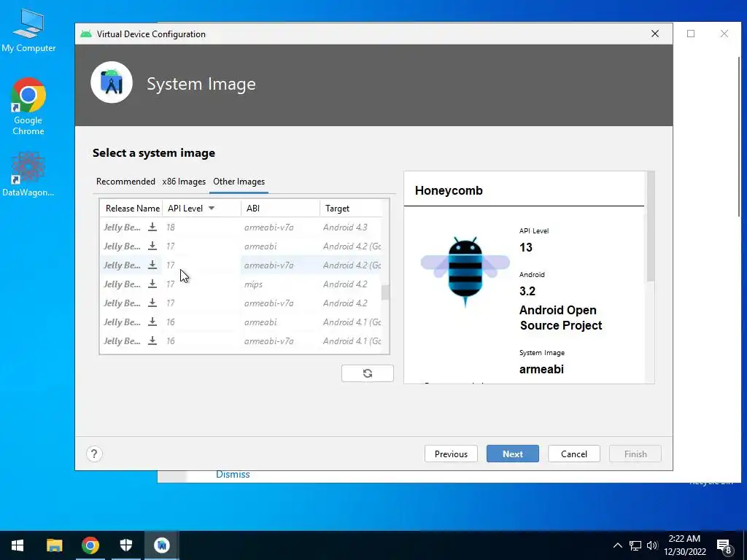Open Chrome from the taskbar

(x=90, y=545)
